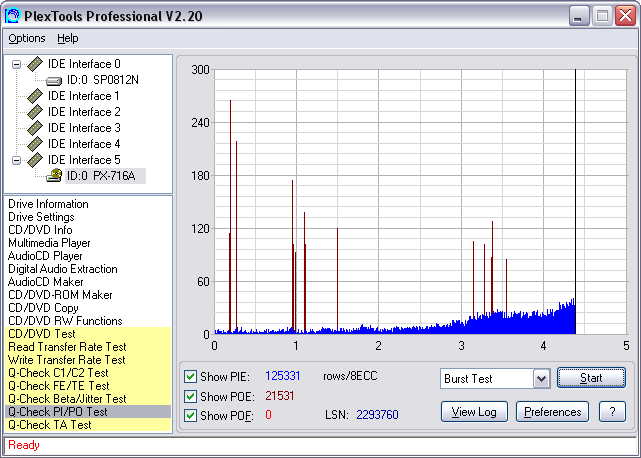
Task: Click the PlexTools app icon in title bar
Action: (12, 16)
